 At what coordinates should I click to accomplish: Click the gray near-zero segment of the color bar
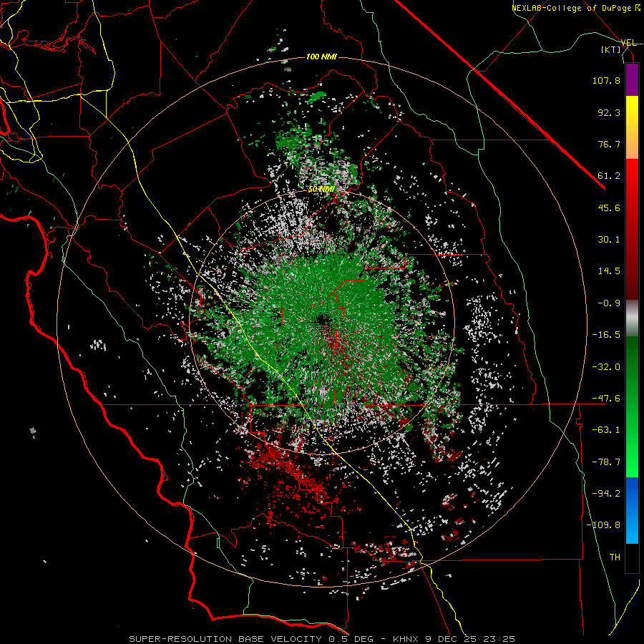tap(632, 318)
